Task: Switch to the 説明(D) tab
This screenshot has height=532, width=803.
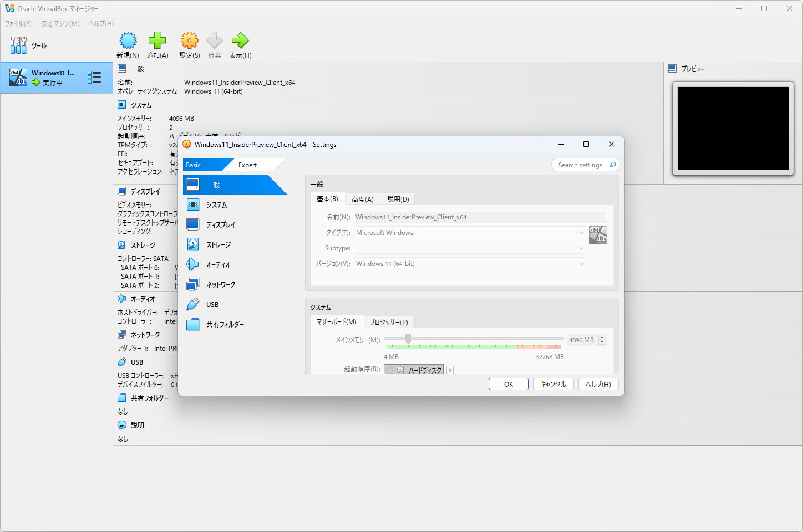Action: (x=398, y=199)
